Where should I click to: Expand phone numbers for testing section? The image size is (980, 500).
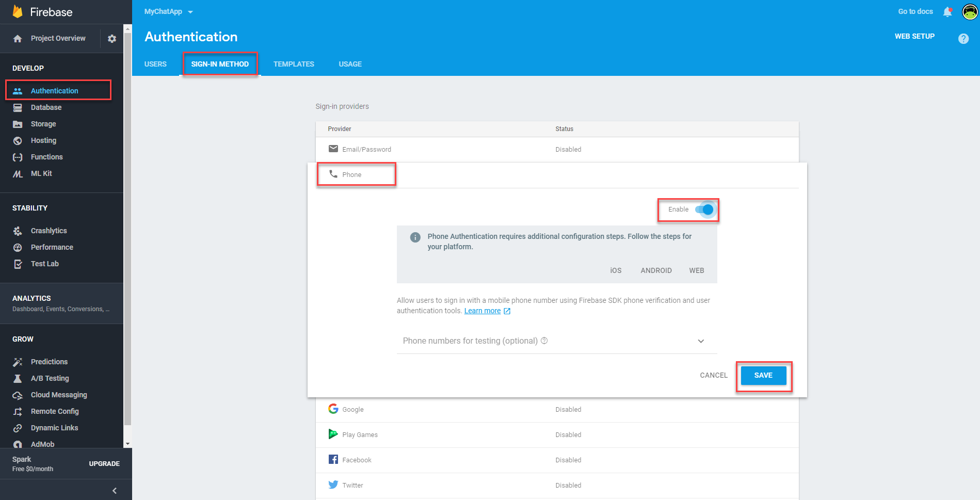point(701,341)
